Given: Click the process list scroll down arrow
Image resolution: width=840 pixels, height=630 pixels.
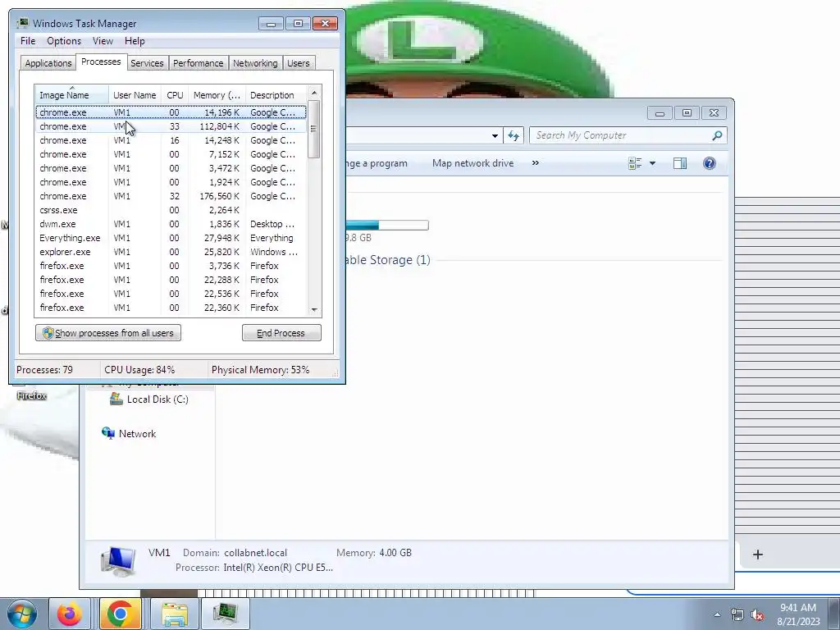Looking at the screenshot, I should click(314, 309).
